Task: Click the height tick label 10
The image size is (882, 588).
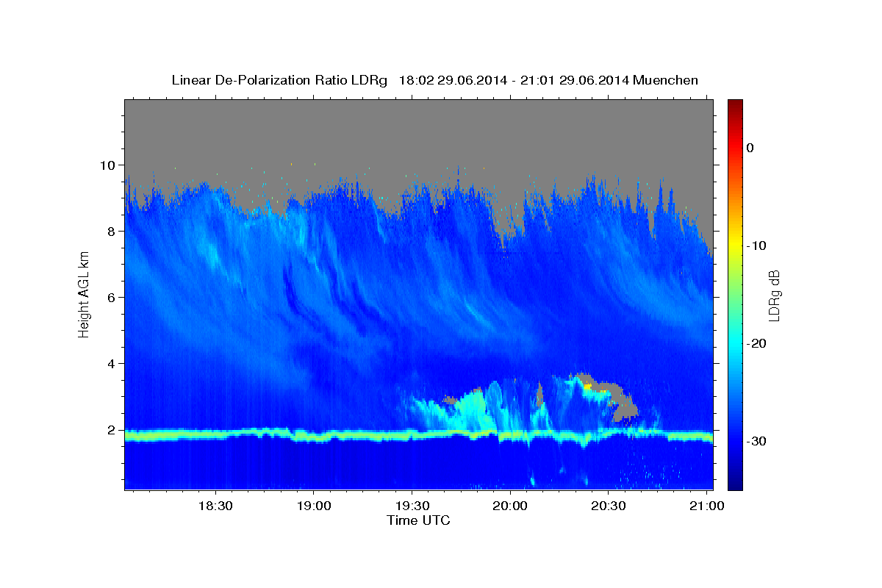Action: pos(110,165)
